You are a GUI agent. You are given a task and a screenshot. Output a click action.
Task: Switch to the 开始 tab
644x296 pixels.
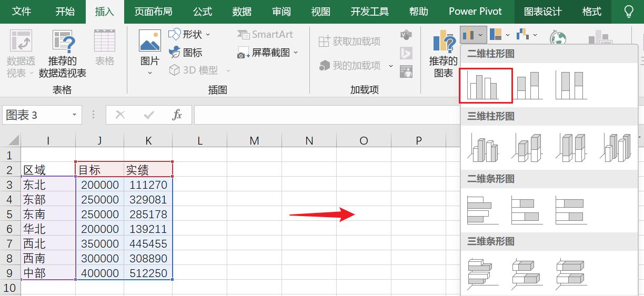65,12
